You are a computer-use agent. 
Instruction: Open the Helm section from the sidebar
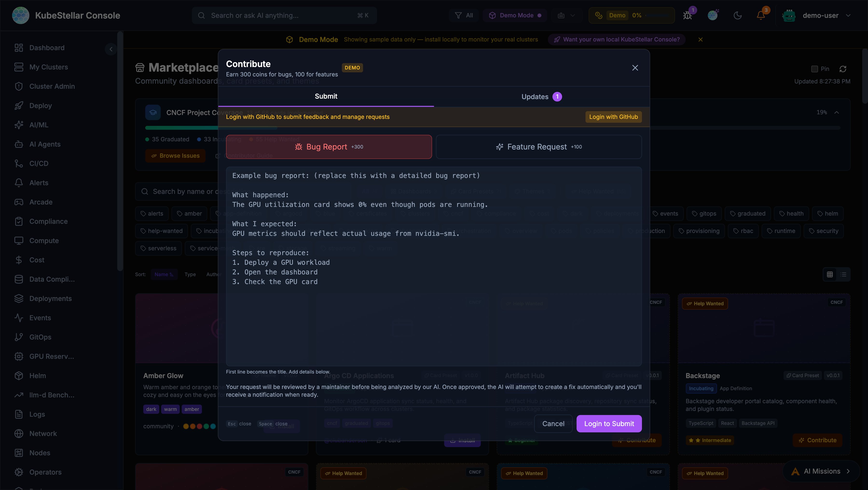click(37, 375)
